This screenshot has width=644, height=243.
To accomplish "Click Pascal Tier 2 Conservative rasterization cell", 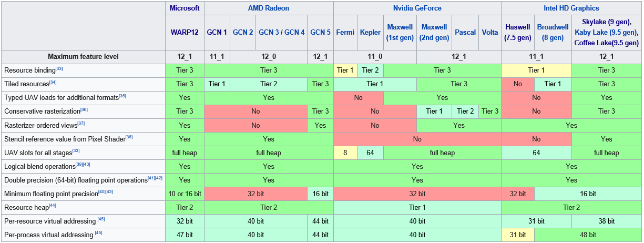I will point(465,112).
